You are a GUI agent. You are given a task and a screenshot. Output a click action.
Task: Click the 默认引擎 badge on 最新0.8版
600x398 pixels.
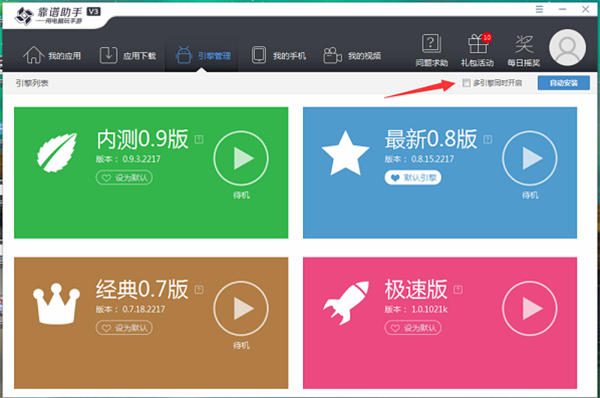pyautogui.click(x=413, y=178)
